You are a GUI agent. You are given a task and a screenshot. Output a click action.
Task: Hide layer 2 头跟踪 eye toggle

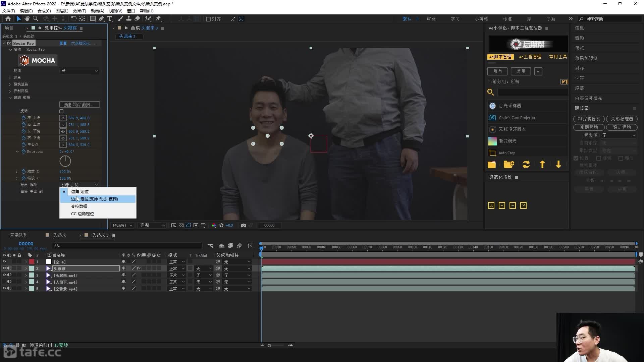tap(4, 268)
